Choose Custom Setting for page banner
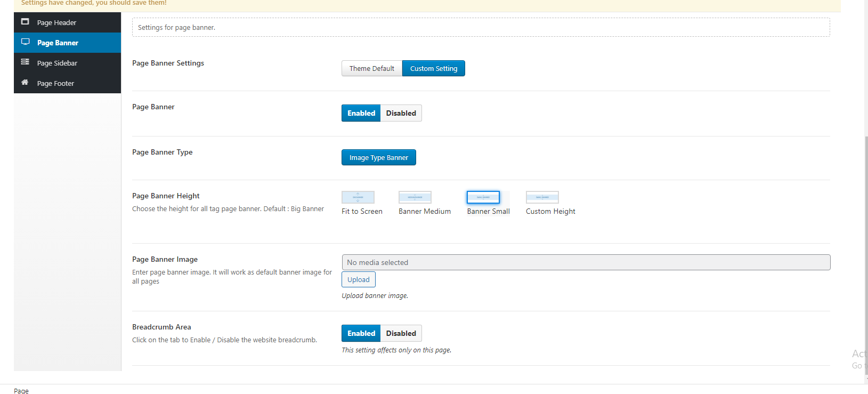Viewport: 868px width, 394px height. (x=433, y=68)
